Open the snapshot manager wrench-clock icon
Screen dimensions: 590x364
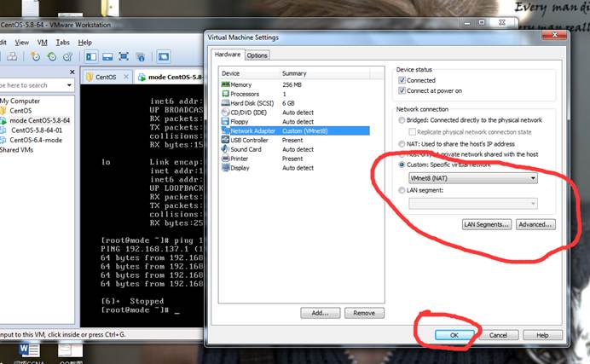pos(67,56)
